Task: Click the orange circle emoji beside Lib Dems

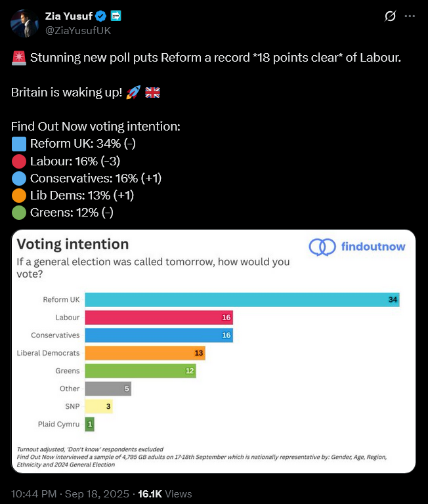Action: click(19, 196)
